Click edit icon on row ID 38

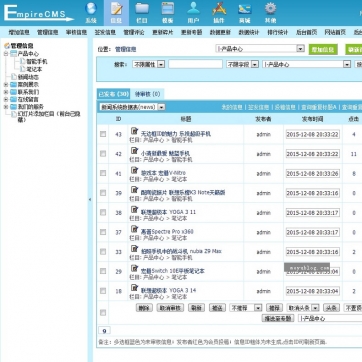[x=134, y=210]
